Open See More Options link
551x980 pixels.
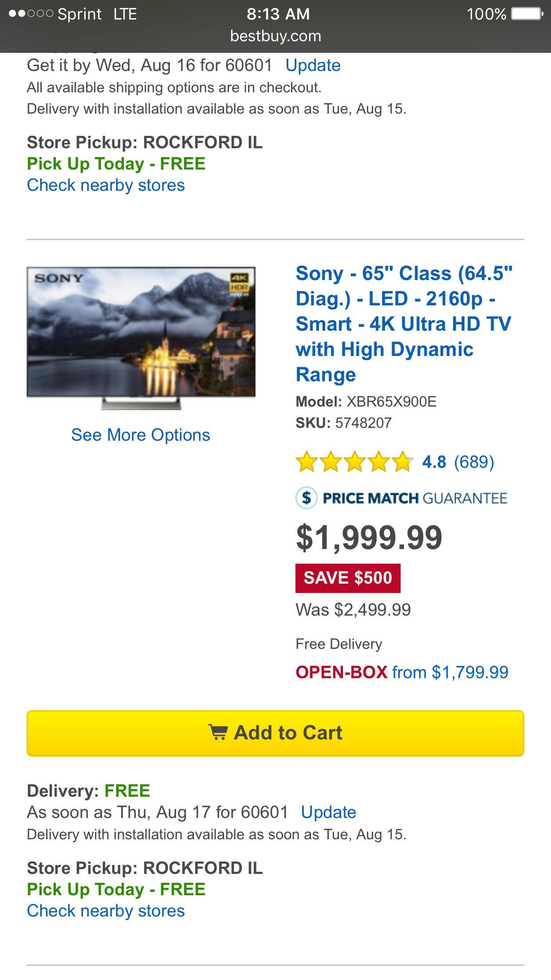(141, 435)
